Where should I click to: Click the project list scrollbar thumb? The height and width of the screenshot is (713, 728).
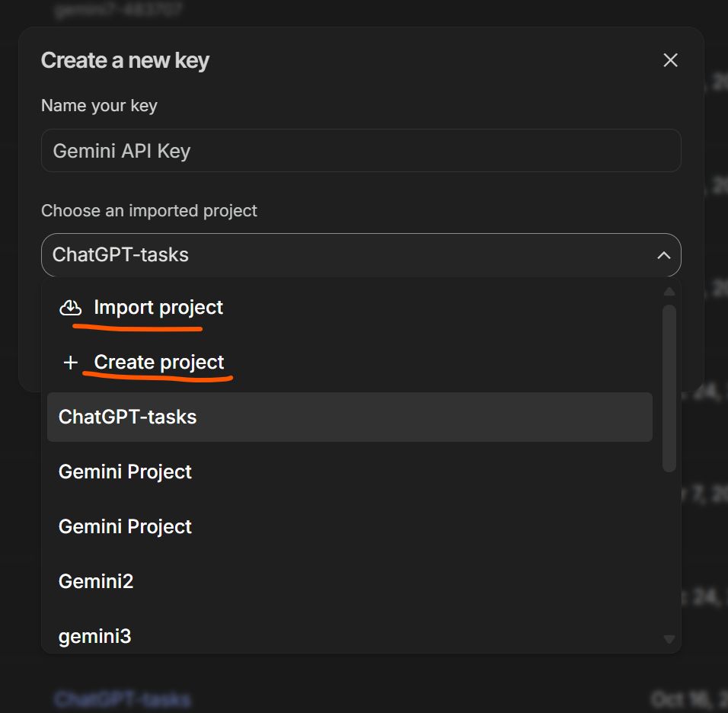coord(669,388)
